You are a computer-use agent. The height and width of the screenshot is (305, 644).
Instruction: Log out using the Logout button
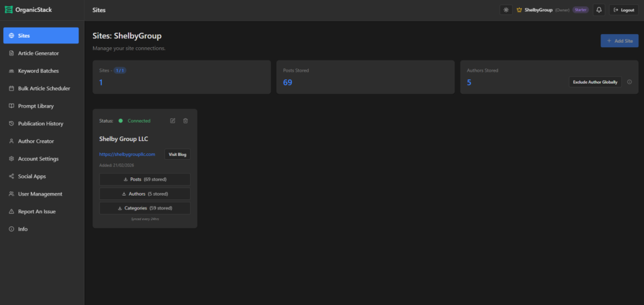pyautogui.click(x=624, y=10)
